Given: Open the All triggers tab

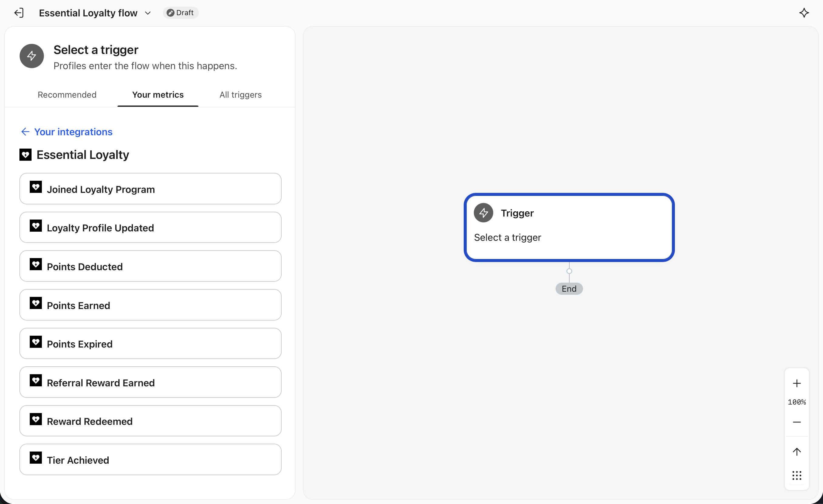Looking at the screenshot, I should (x=240, y=95).
